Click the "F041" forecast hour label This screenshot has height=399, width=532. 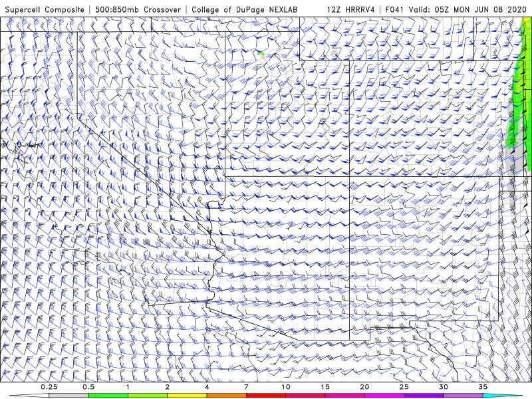pyautogui.click(x=394, y=9)
